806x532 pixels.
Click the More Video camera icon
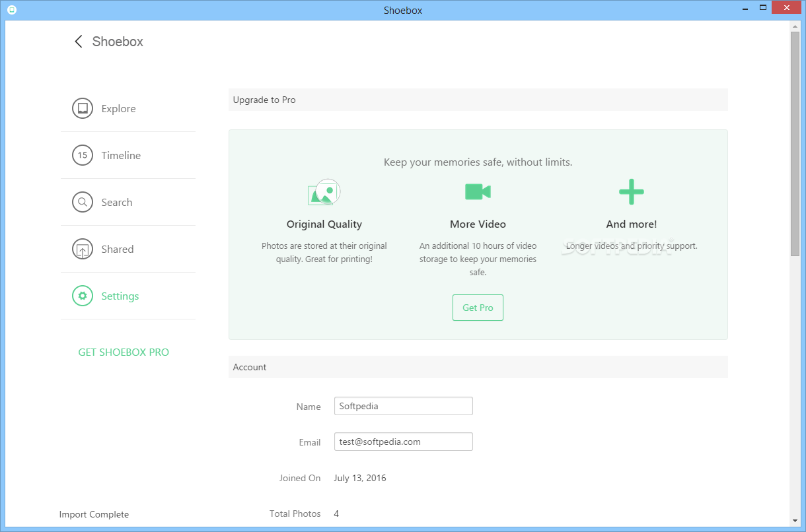(478, 192)
